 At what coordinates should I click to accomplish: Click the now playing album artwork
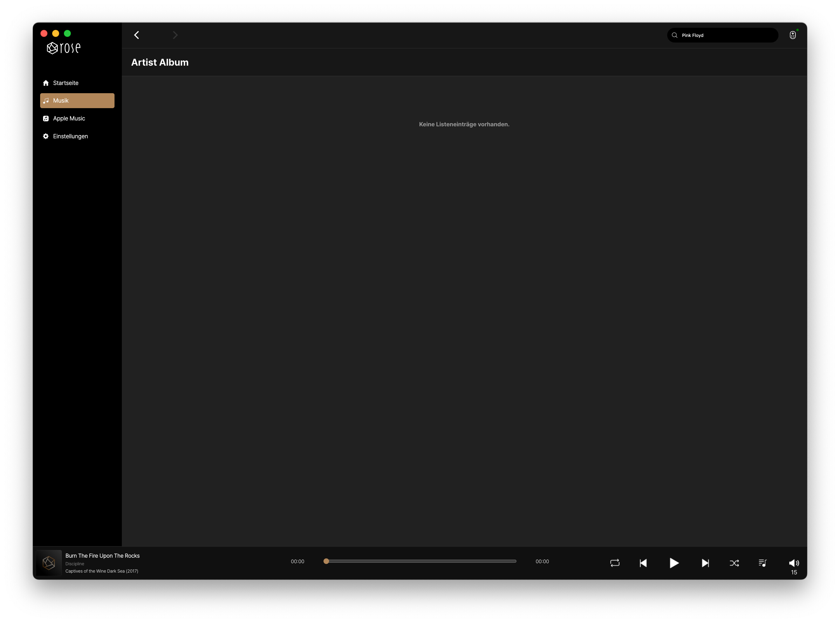coord(49,563)
